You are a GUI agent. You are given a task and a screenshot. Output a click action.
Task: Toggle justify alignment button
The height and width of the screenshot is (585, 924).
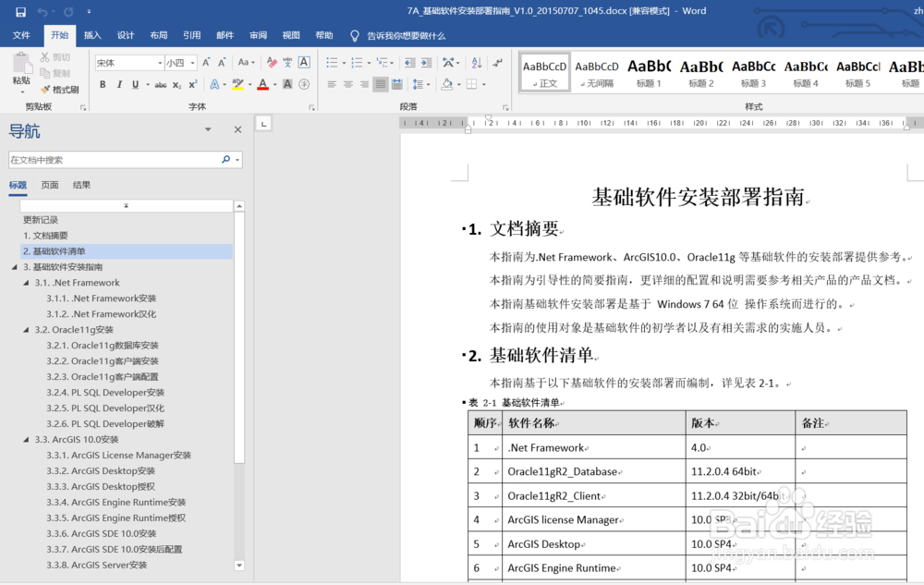click(x=381, y=84)
